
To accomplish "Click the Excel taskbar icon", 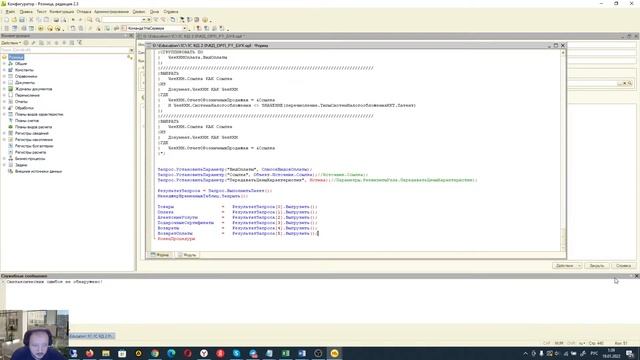I will pos(285,353).
